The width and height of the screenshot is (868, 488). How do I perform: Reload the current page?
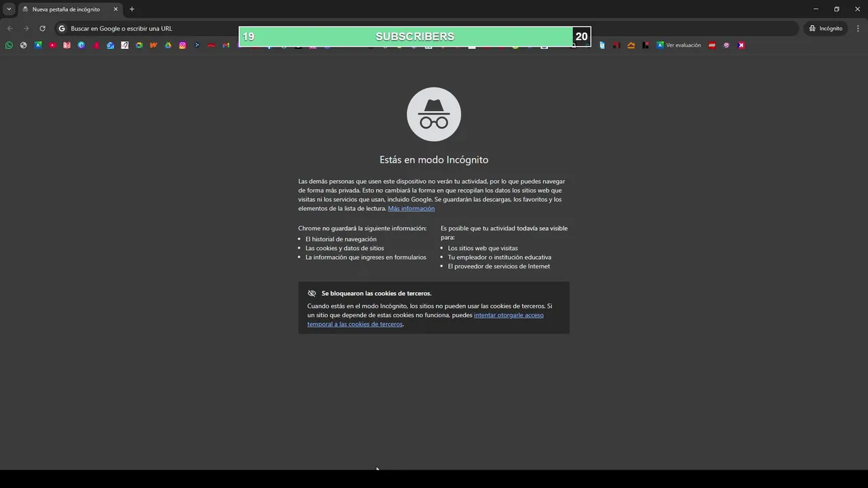coord(42,28)
